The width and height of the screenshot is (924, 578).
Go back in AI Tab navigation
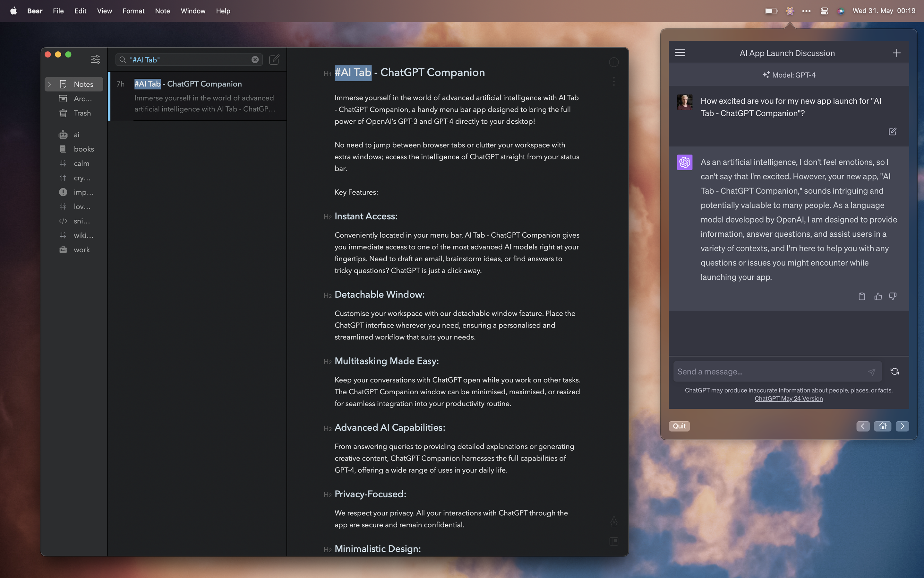tap(863, 426)
